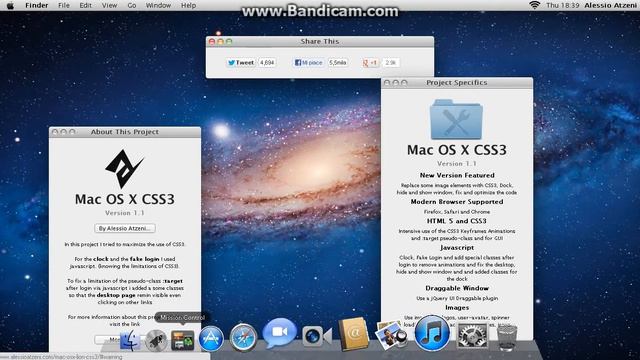640x360 pixels.
Task: Click Mac OS X CSS3 heading in Project Specifics
Action: (457, 150)
